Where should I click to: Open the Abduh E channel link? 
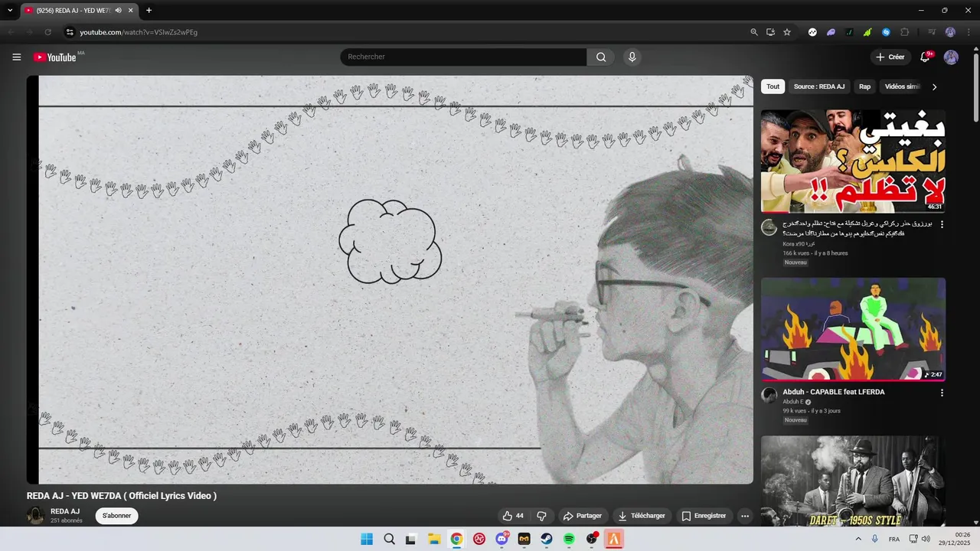(793, 402)
